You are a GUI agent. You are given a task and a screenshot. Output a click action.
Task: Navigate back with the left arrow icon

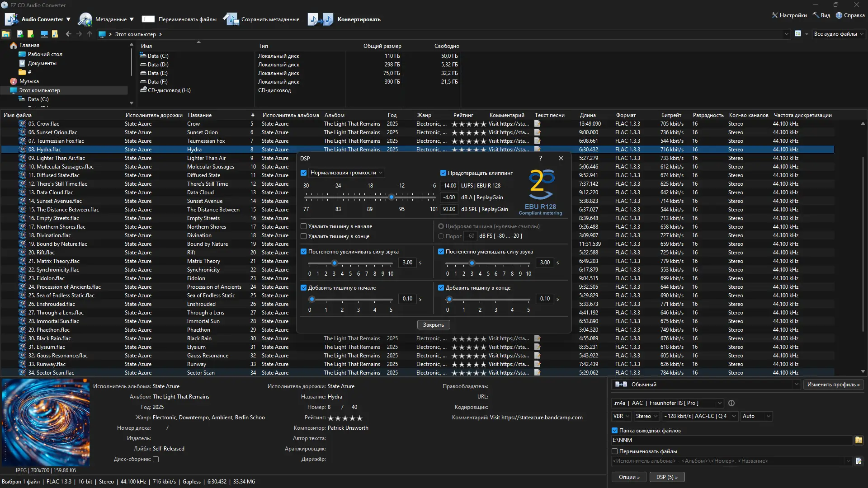[x=68, y=34]
